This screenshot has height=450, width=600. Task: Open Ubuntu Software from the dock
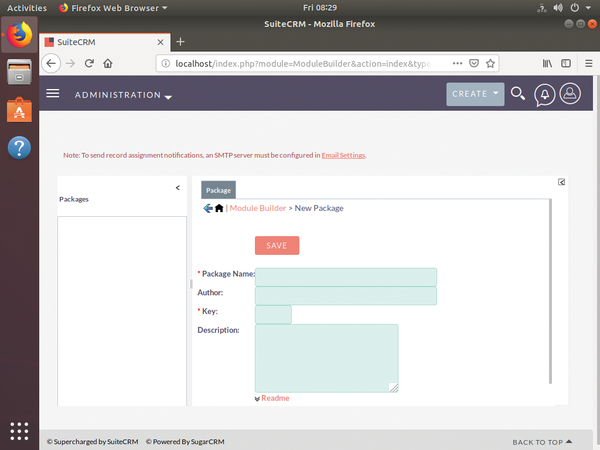tap(19, 110)
